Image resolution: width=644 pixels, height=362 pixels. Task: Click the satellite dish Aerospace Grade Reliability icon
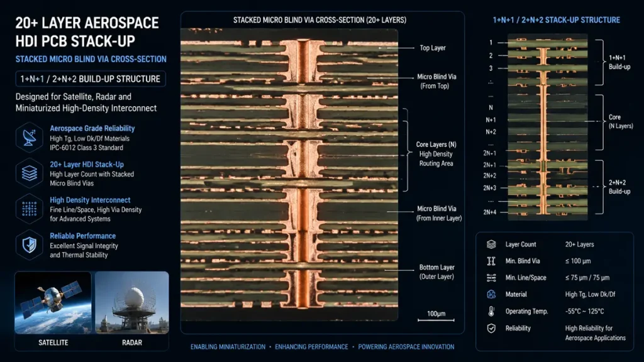(x=29, y=138)
